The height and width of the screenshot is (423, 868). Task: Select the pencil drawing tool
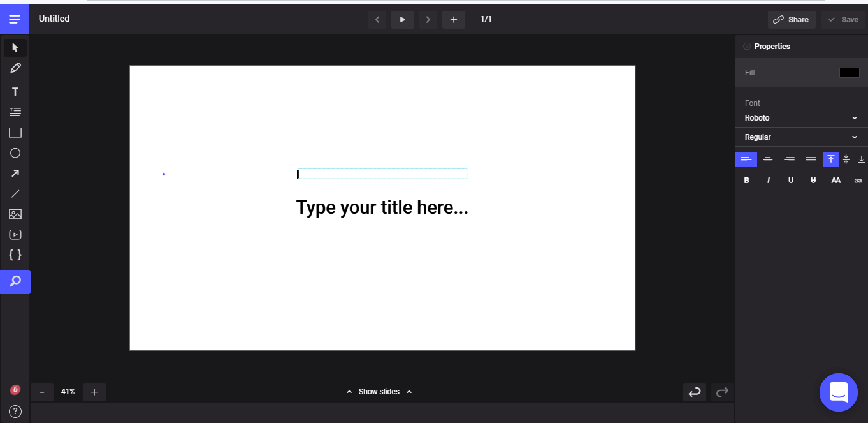(x=15, y=68)
